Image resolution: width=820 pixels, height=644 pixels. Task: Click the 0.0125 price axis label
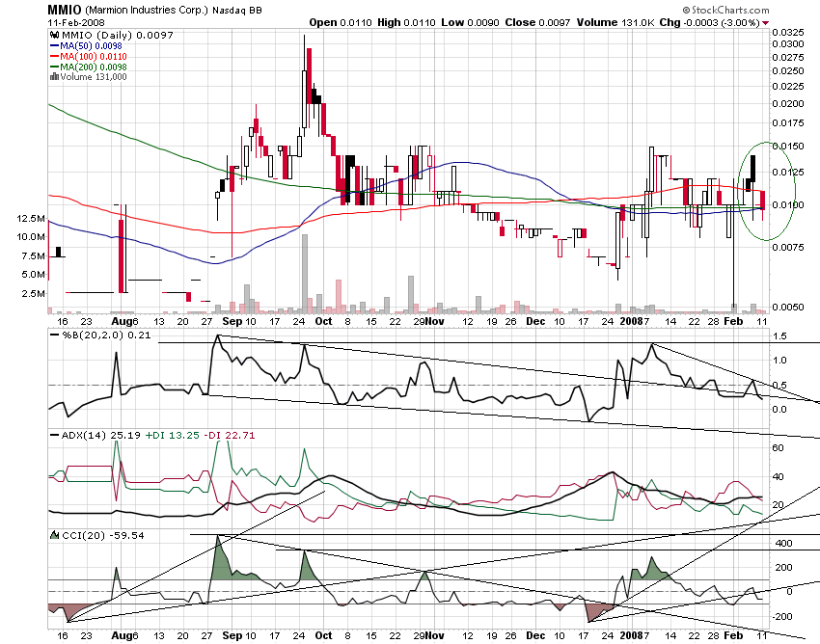[788, 172]
